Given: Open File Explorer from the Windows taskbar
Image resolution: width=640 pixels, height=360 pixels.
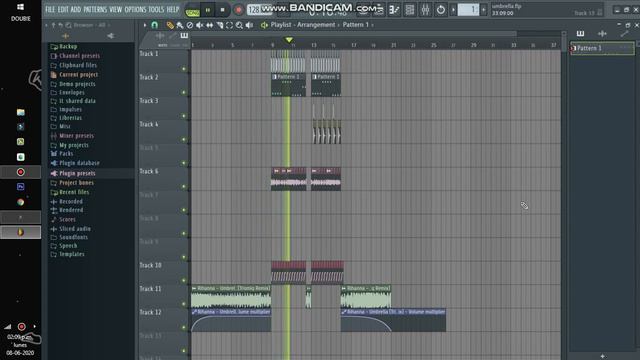Looking at the screenshot, I should click(20, 112).
